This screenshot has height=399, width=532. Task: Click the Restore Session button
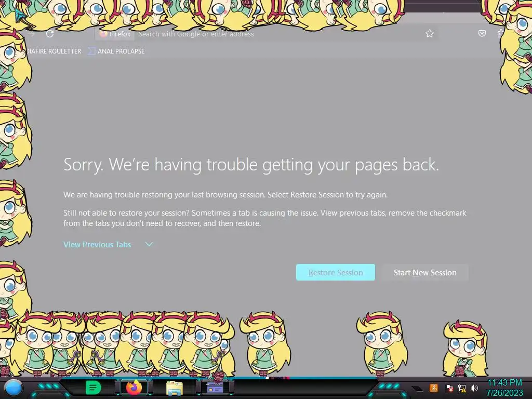[335, 272]
